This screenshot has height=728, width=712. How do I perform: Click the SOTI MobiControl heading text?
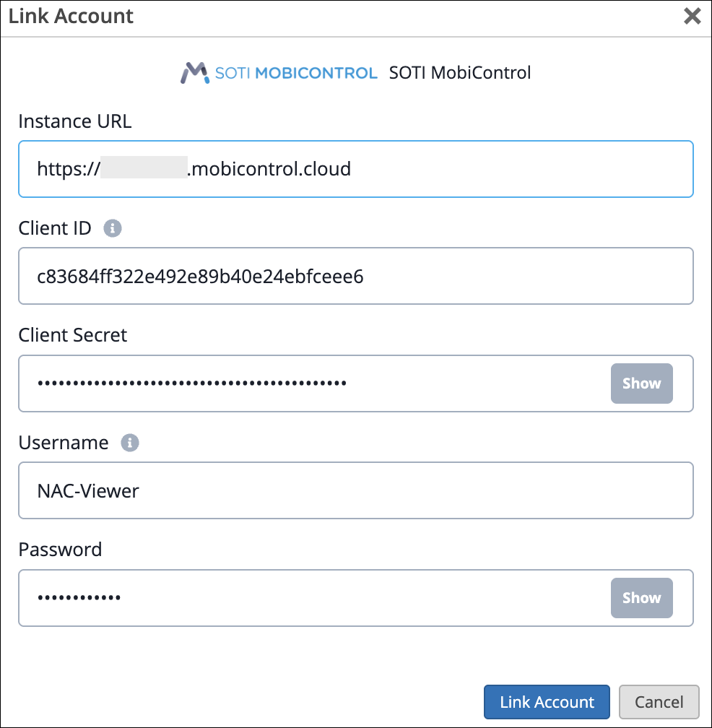click(x=460, y=73)
